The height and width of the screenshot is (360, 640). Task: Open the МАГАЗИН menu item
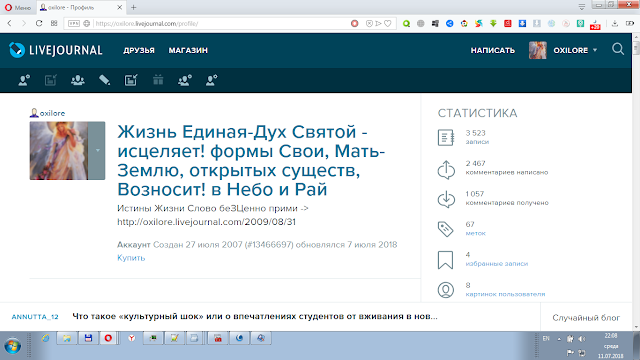[x=188, y=50]
